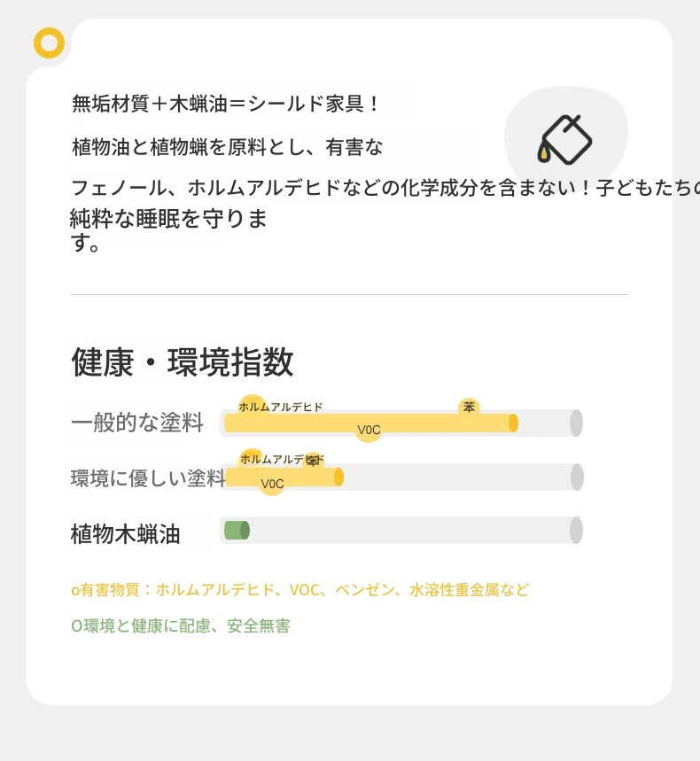Click the green 植物木蝋油 progress bar fill
Image resolution: width=700 pixels, height=761 pixels.
[x=237, y=530]
